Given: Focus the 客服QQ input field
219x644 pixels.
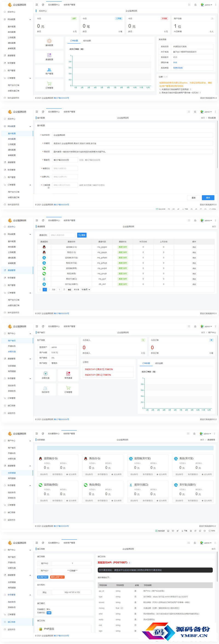Looking at the screenshot, I should click(x=65, y=168).
